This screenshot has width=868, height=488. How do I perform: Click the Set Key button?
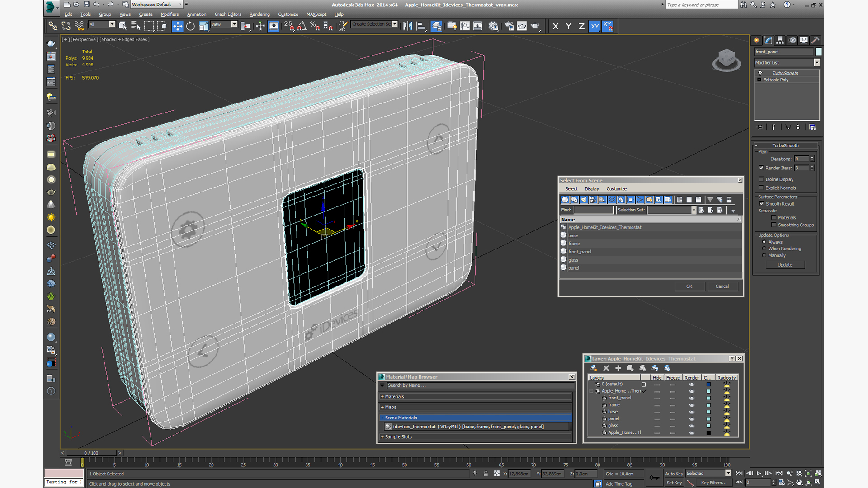674,483
